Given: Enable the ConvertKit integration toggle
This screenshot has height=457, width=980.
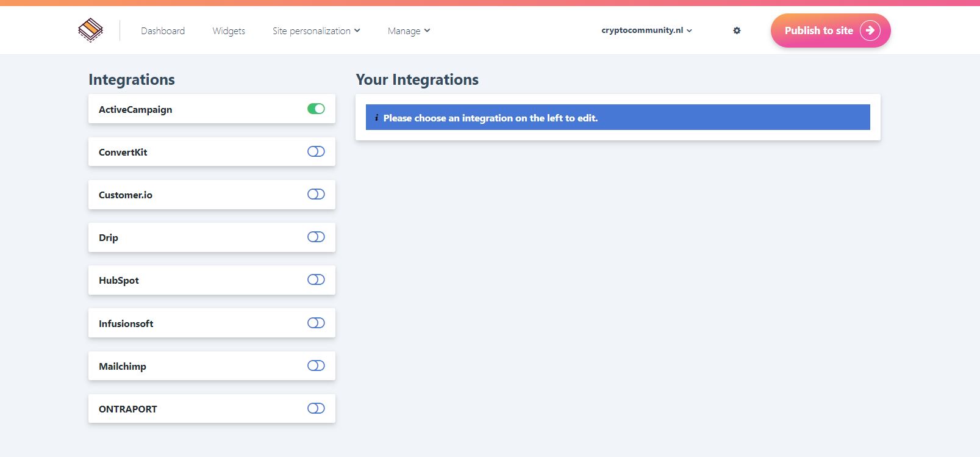Looking at the screenshot, I should click(316, 151).
